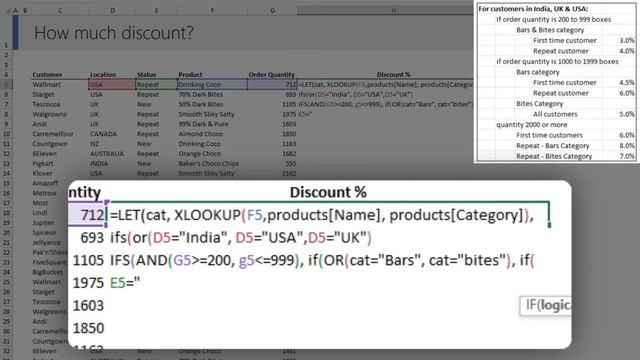This screenshot has height=360, width=640.
Task: Click the 'Bites Category' rule line
Action: (539, 104)
